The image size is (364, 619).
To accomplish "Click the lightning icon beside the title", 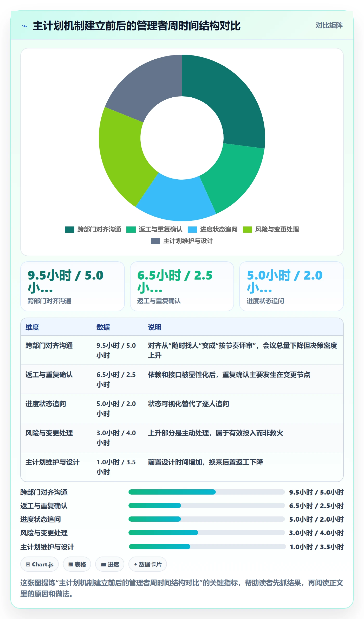I will 25,26.
